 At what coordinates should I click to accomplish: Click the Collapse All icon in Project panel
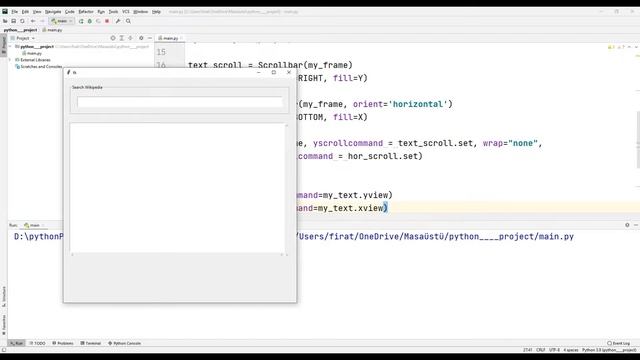(x=130, y=38)
